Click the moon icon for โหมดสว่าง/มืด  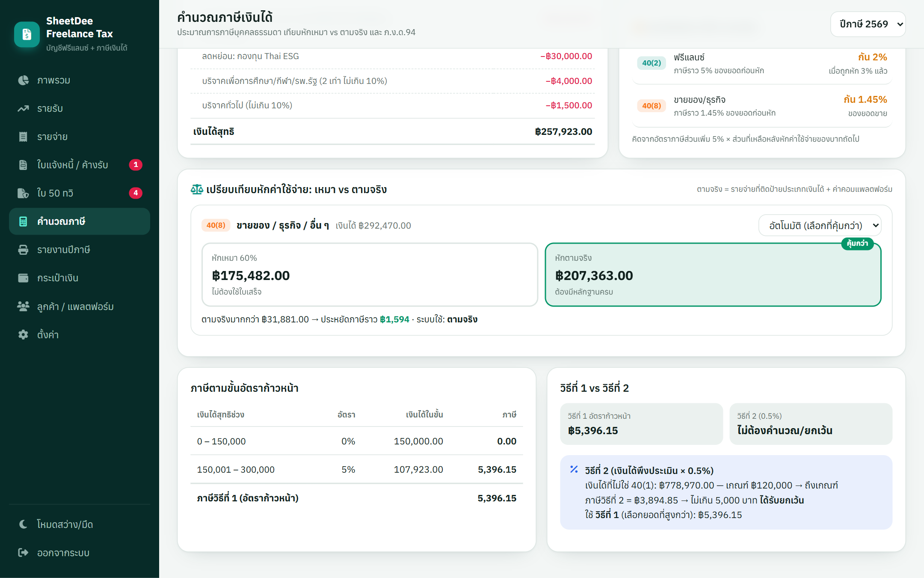coord(23,524)
